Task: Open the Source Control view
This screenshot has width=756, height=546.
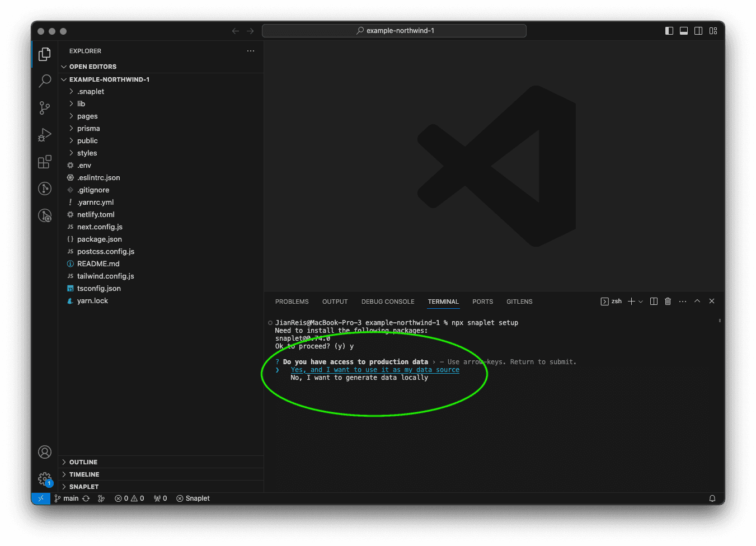Action: (x=45, y=107)
